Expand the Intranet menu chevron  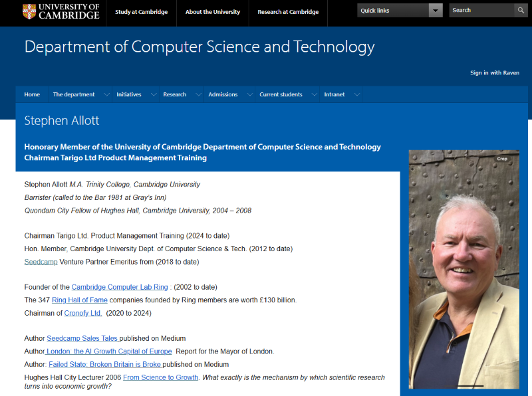click(x=356, y=95)
